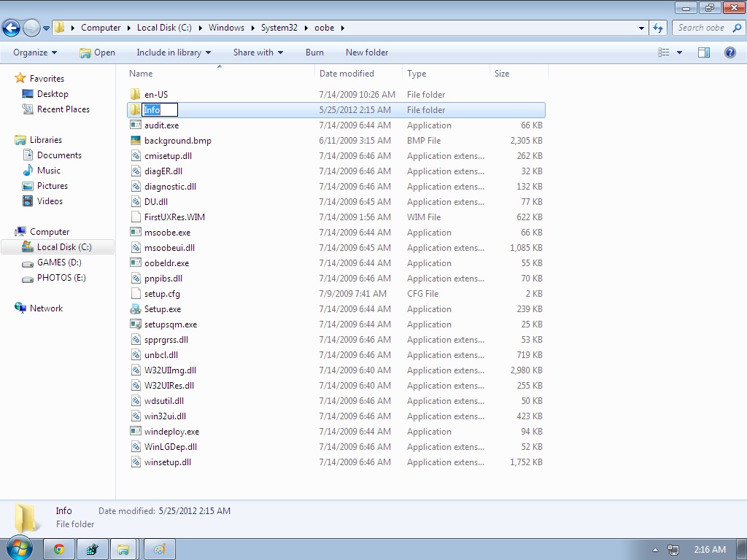Expand Windows breadcrumb subfolder arrow
The width and height of the screenshot is (747, 560).
click(253, 28)
